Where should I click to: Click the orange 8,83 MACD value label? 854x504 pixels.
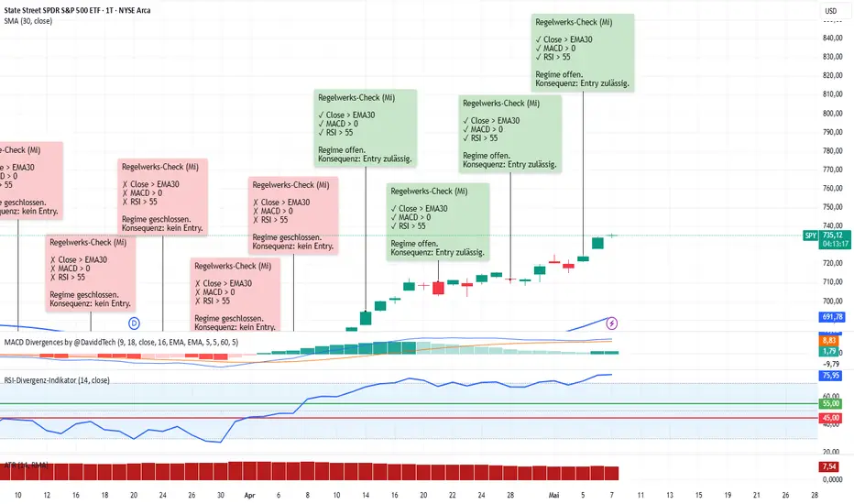click(829, 341)
